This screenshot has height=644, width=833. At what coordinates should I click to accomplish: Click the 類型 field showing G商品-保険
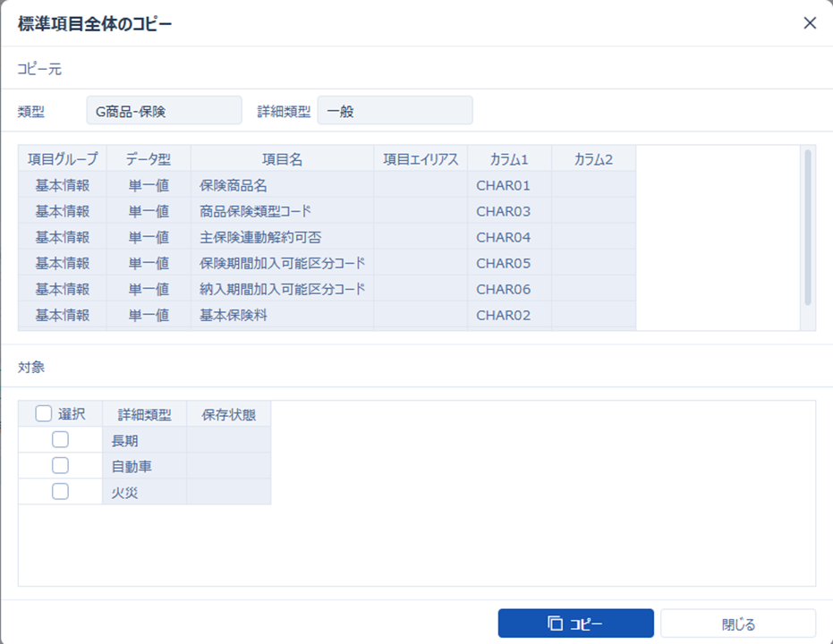click(x=164, y=111)
